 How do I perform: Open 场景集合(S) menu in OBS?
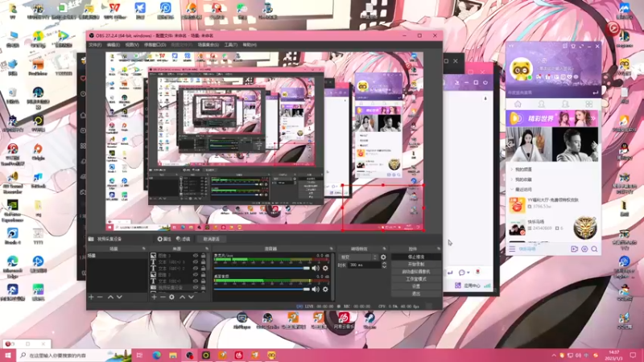(208, 45)
